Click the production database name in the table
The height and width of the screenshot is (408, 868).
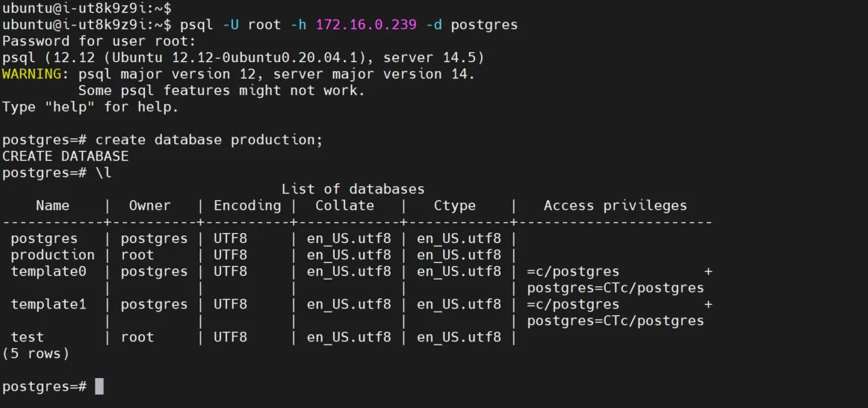[52, 255]
